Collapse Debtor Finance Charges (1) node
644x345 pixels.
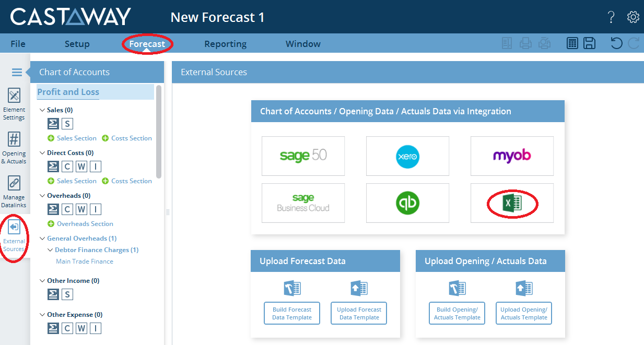(50, 250)
